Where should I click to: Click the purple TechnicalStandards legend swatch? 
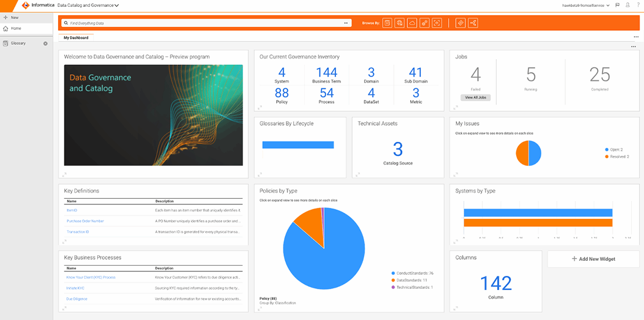pyautogui.click(x=393, y=287)
